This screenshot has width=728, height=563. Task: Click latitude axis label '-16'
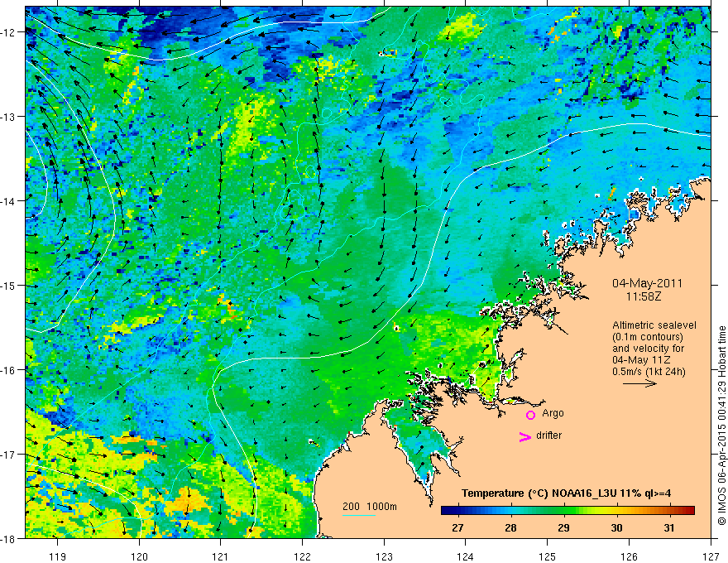click(x=9, y=370)
